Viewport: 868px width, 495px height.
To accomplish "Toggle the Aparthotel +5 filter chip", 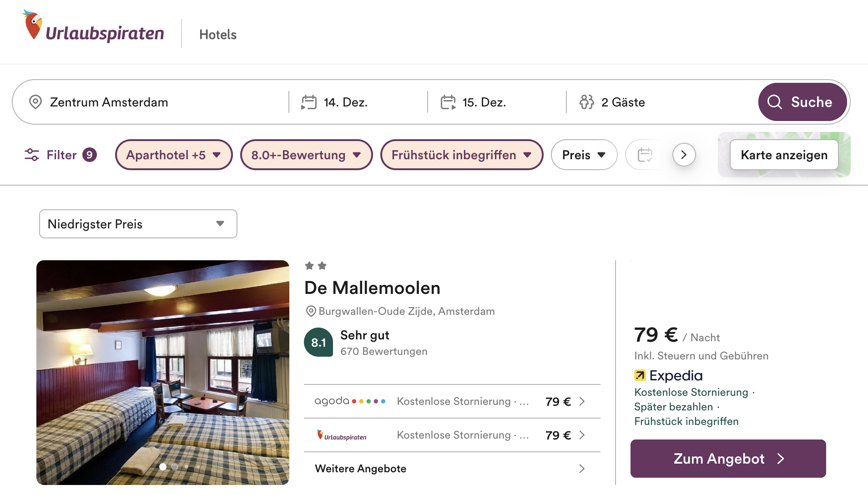I will (173, 155).
